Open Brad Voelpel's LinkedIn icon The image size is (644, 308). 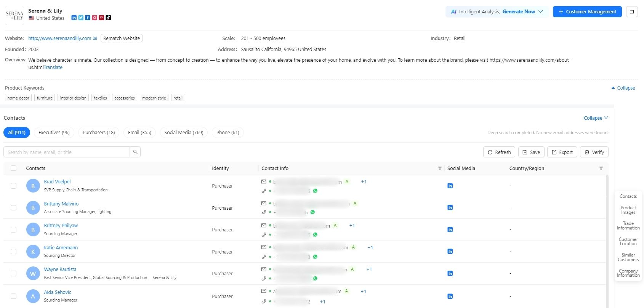(x=450, y=186)
